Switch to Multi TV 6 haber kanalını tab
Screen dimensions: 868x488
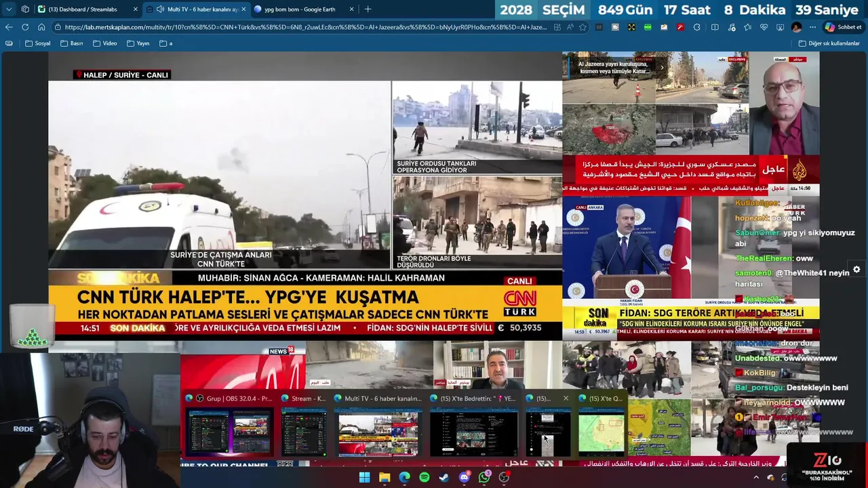tap(195, 9)
